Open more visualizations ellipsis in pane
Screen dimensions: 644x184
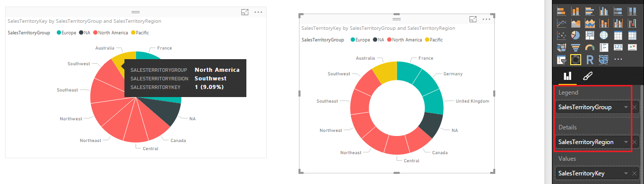(618, 60)
